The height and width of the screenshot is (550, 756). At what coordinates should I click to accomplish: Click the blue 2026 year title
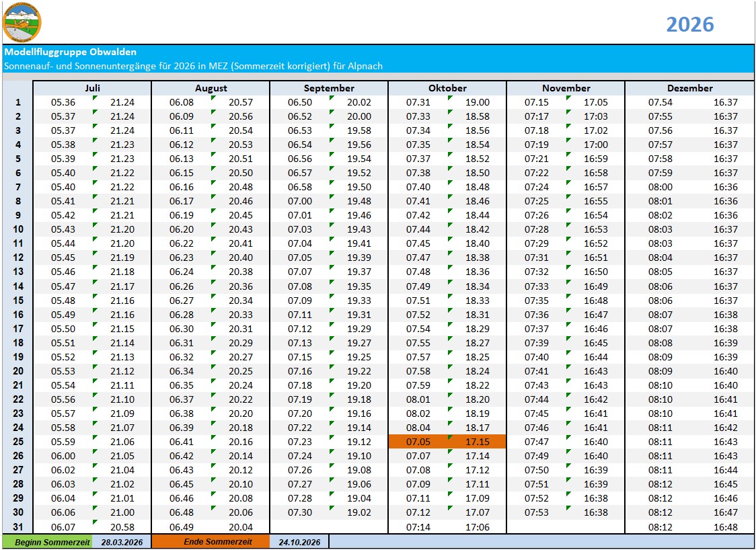point(689,24)
